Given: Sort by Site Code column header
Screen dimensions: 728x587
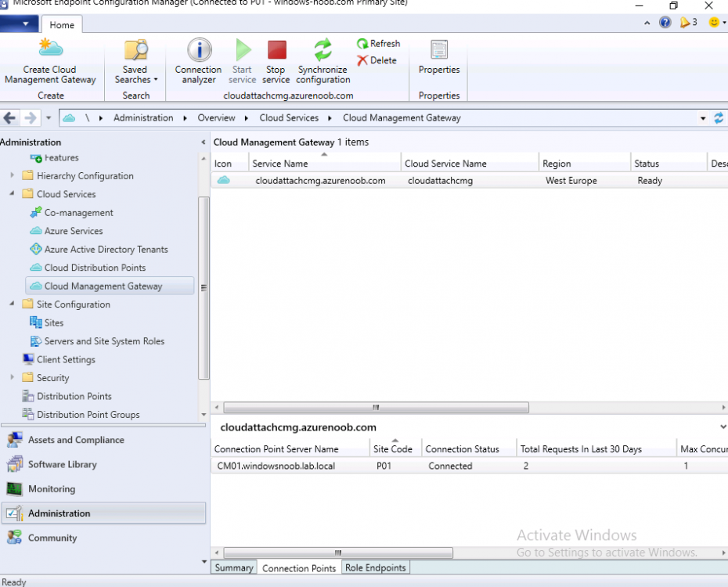Looking at the screenshot, I should (x=395, y=448).
